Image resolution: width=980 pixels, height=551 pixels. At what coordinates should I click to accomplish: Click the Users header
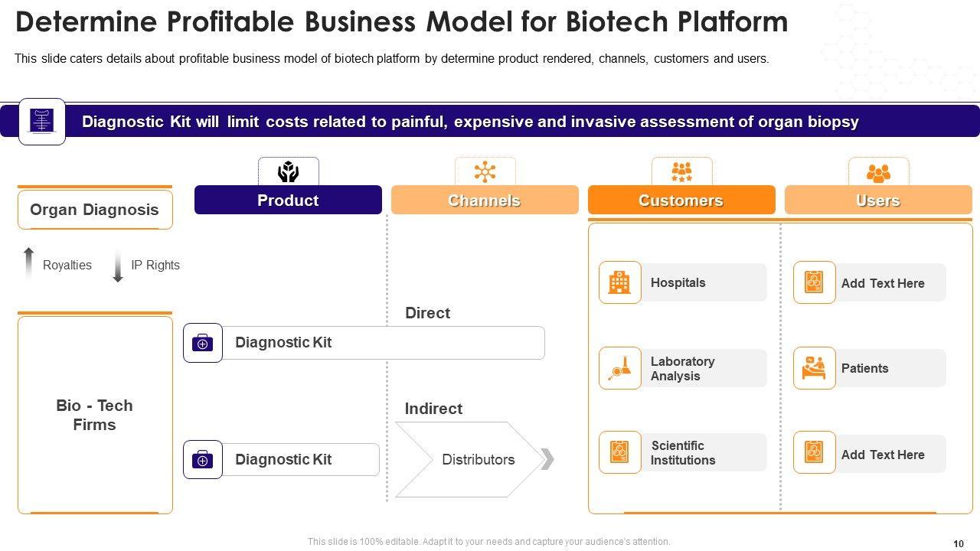[x=877, y=201]
